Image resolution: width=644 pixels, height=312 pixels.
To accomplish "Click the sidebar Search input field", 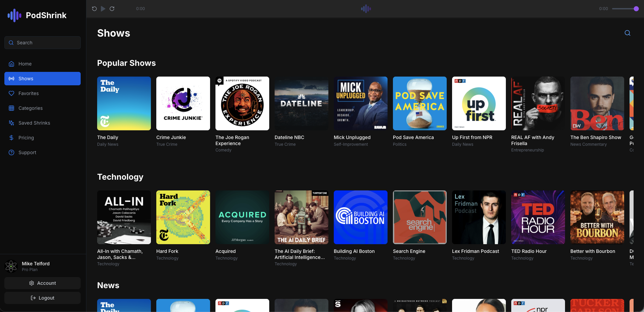I will [42, 43].
